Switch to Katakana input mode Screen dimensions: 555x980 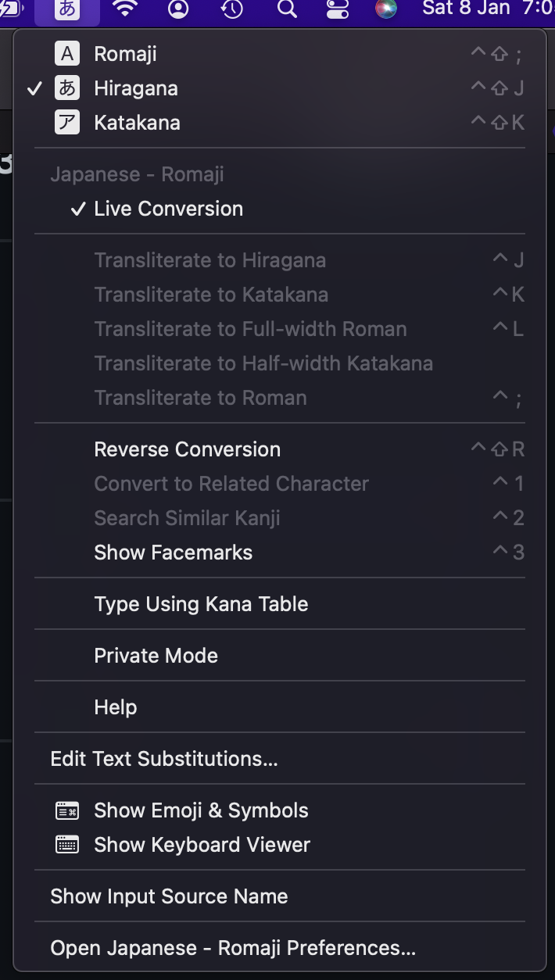pyautogui.click(x=280, y=123)
